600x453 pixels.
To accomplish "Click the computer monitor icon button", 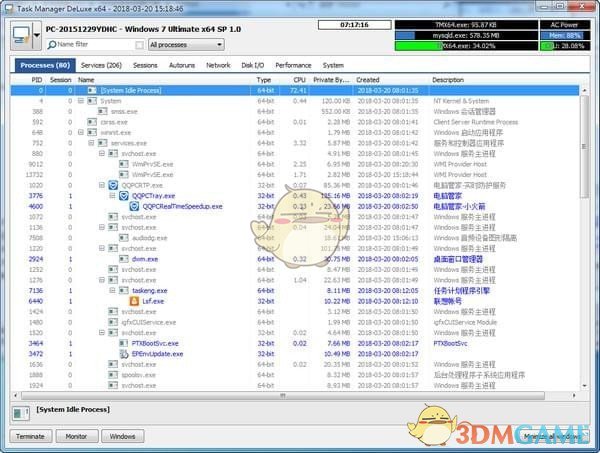I will coord(21,36).
